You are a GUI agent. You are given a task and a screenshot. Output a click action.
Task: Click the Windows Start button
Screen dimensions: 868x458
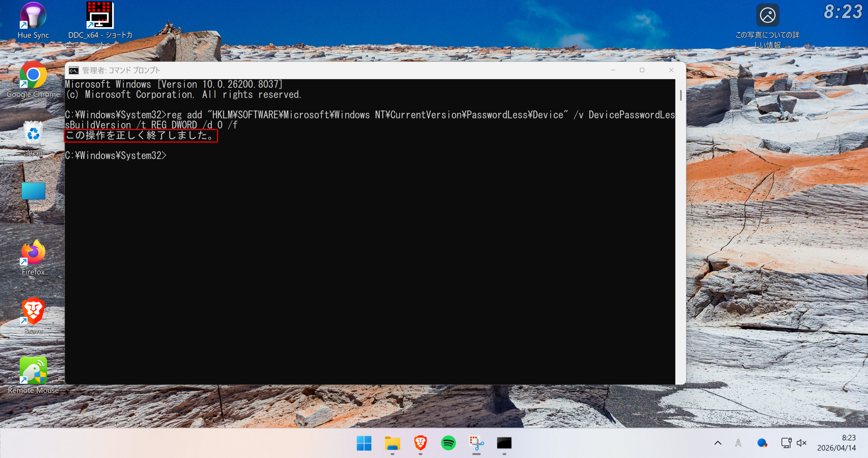point(364,443)
